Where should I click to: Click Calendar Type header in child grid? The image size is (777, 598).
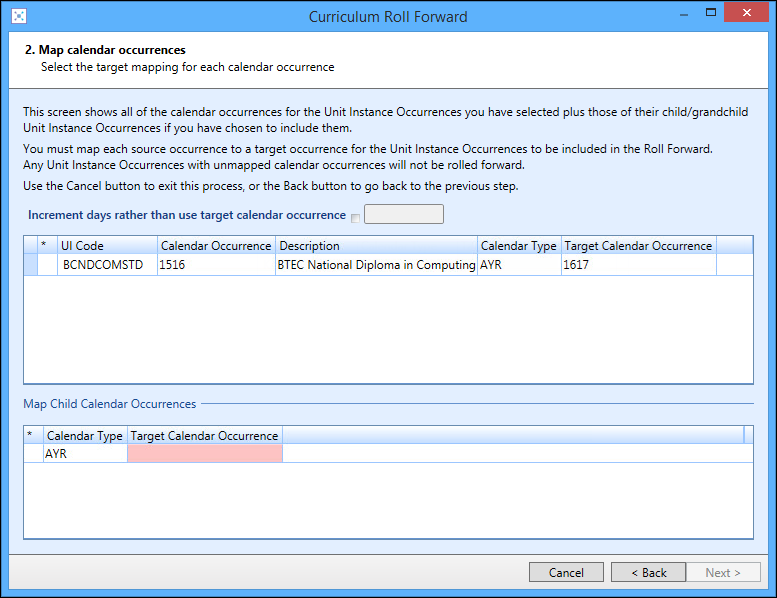(85, 436)
